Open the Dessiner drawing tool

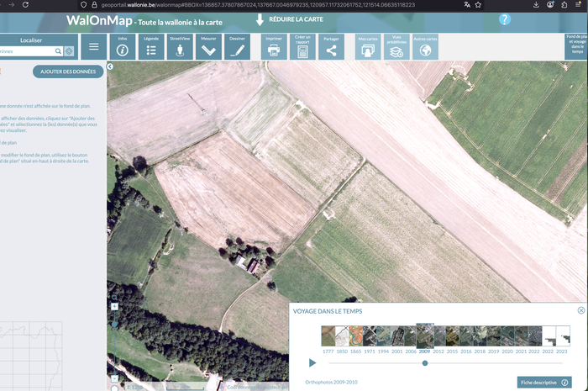click(x=238, y=47)
